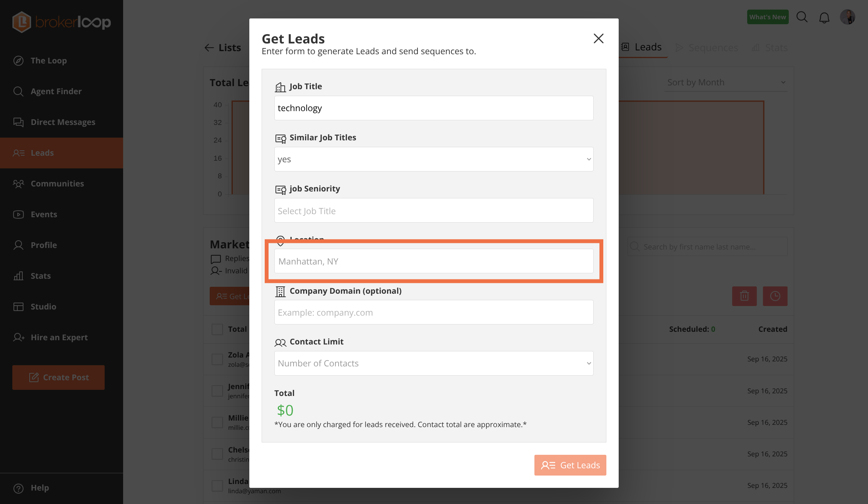Check the Millie row checkbox
Viewport: 868px width, 504px height.
[x=217, y=422]
